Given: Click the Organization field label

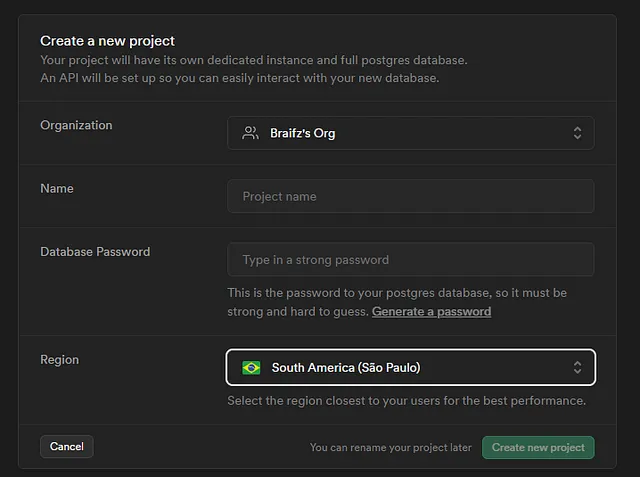Looking at the screenshot, I should pyautogui.click(x=76, y=125).
